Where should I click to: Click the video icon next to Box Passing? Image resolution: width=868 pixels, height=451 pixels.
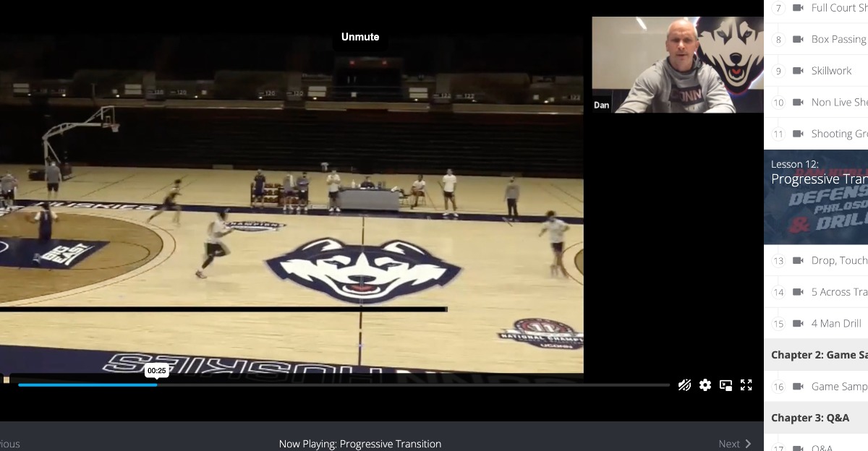798,39
